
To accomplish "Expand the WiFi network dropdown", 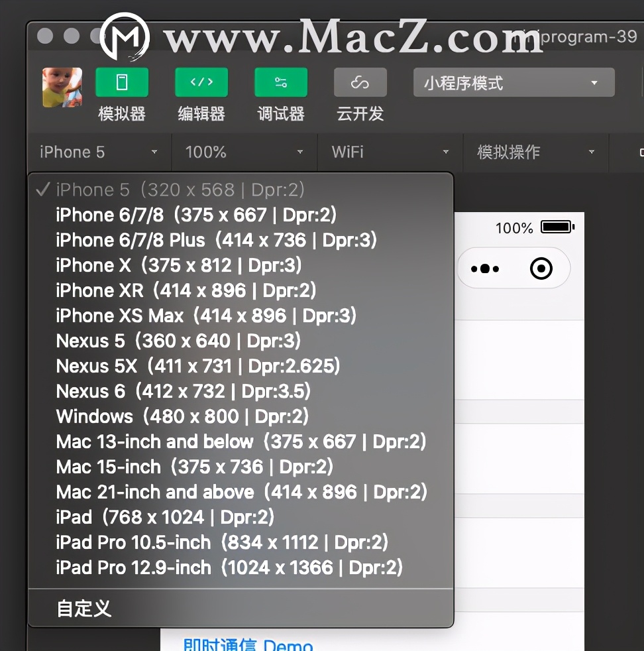I will (x=388, y=152).
